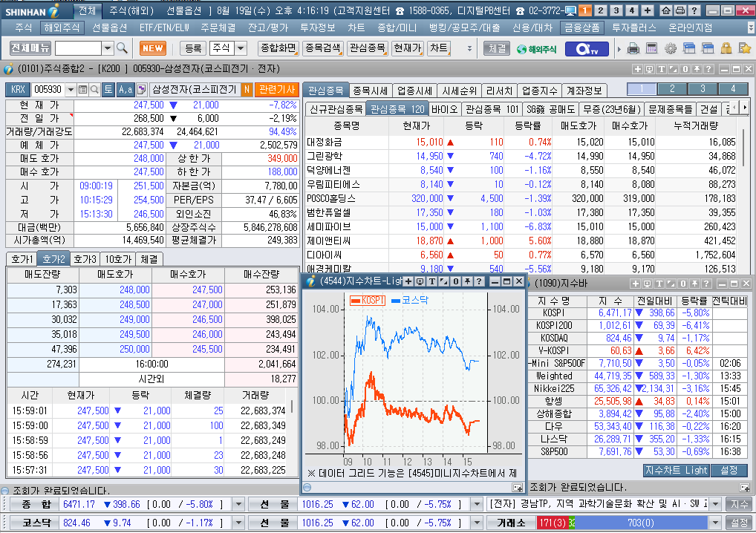Screen dimensions: 756x533
Task: Click the orange N news marker icon
Action: pyautogui.click(x=247, y=89)
